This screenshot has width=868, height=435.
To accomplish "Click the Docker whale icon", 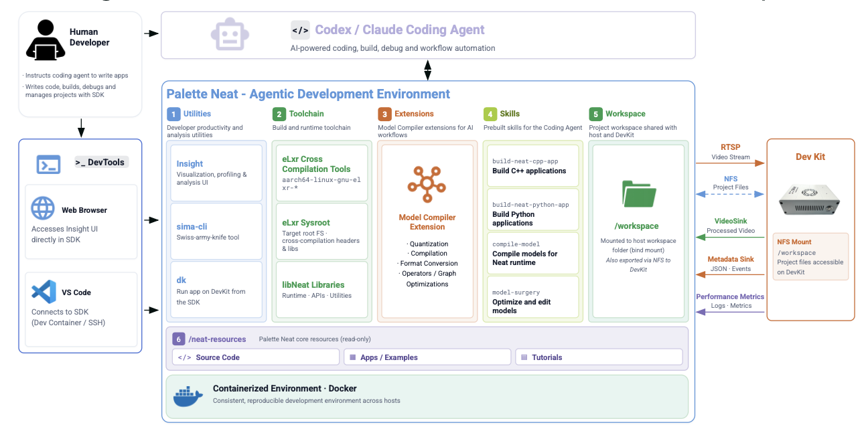I will (x=188, y=396).
